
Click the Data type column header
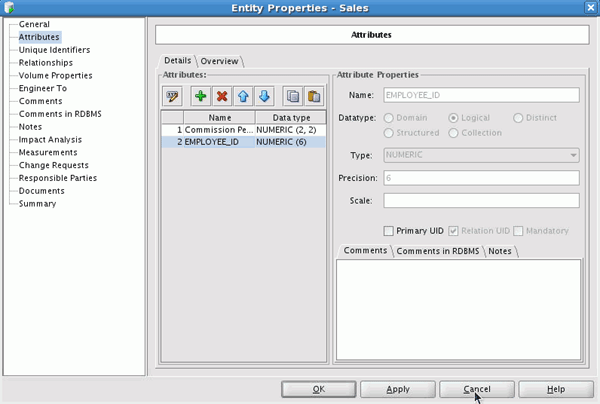291,117
